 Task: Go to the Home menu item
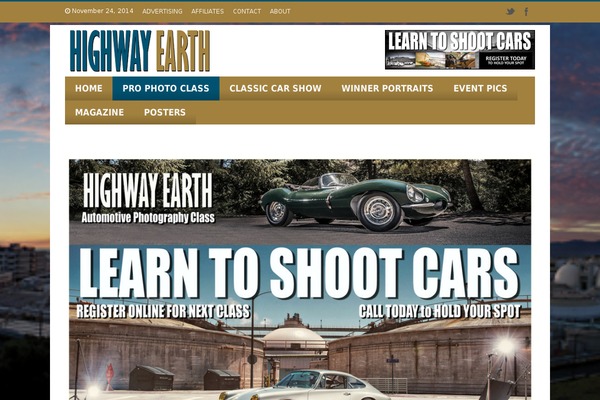coord(89,88)
